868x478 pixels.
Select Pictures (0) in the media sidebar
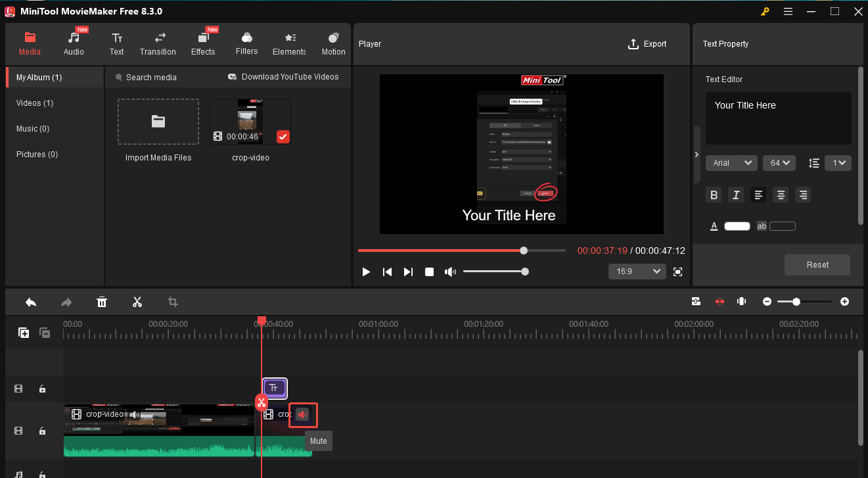tap(55, 155)
